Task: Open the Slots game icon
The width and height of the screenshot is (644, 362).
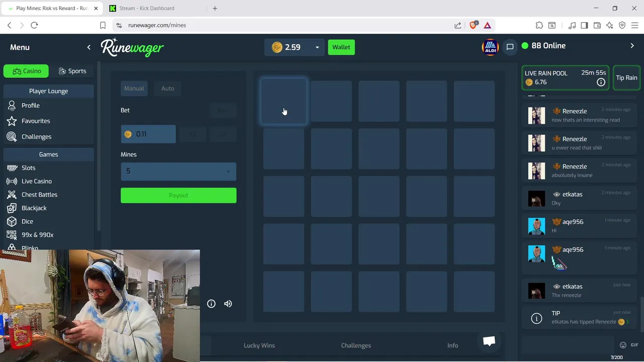Action: [x=12, y=168]
